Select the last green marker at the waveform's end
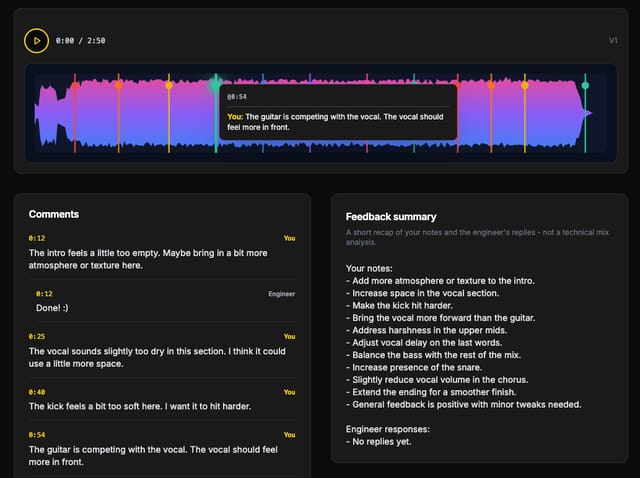 coord(585,85)
